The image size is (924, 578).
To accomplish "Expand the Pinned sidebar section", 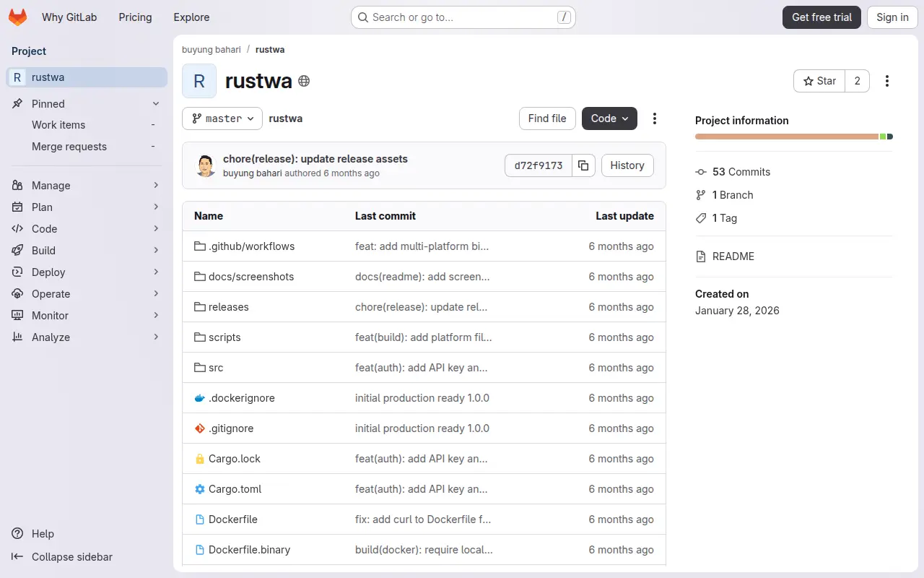I will (87, 104).
